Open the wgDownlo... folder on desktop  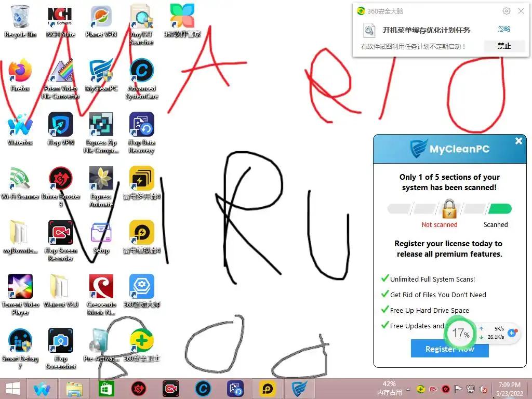pyautogui.click(x=20, y=237)
